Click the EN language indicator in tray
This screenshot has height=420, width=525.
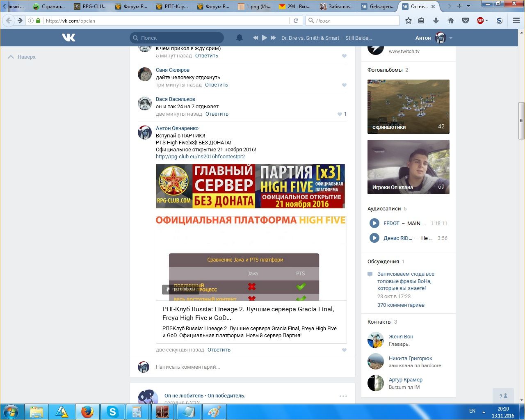pyautogui.click(x=472, y=411)
